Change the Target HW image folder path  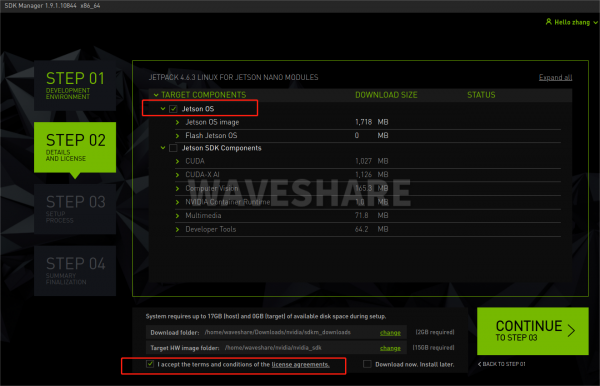point(390,348)
